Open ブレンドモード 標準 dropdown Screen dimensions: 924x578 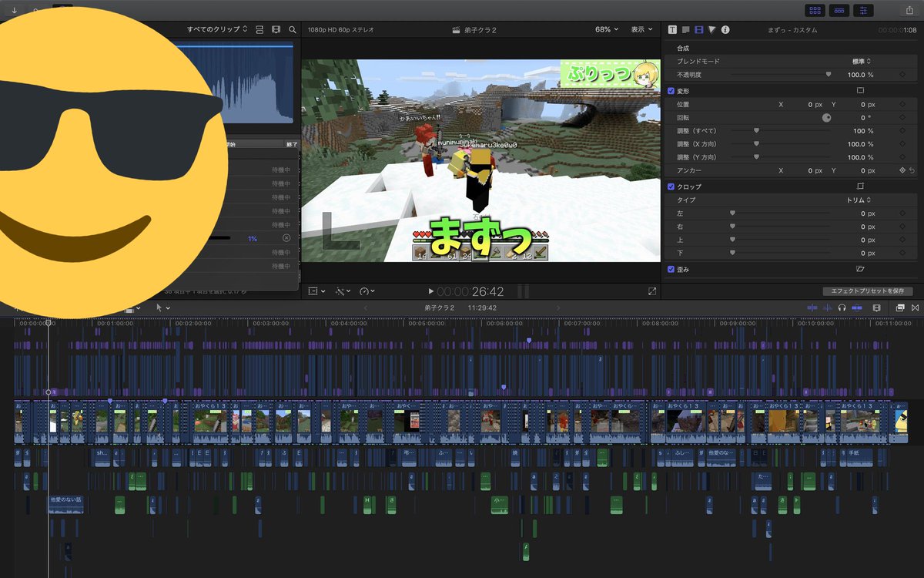tap(861, 61)
